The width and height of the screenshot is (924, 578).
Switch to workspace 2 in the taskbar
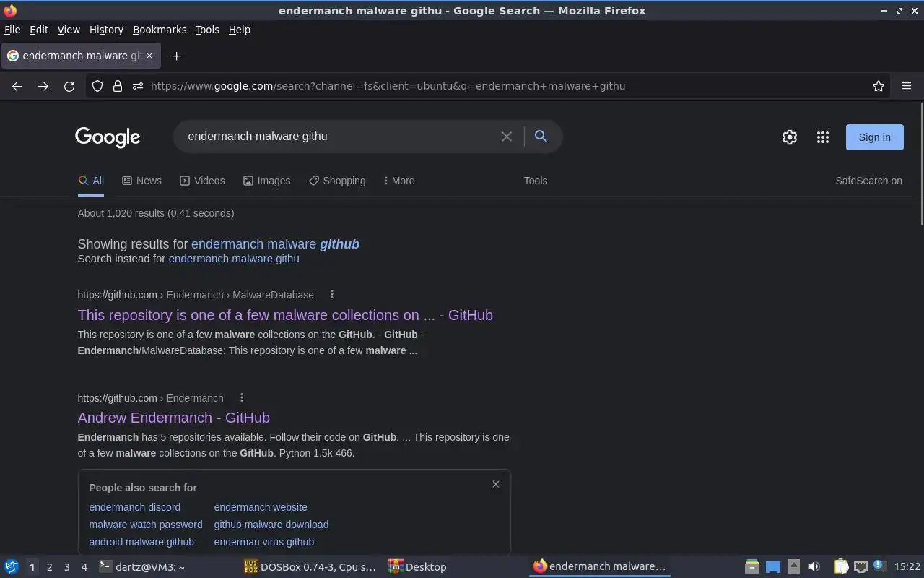[49, 566]
